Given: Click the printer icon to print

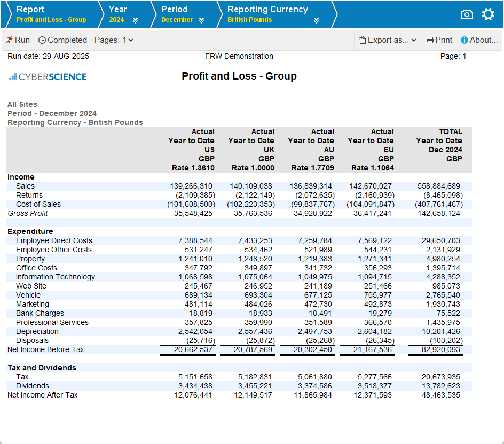Looking at the screenshot, I should click(430, 40).
